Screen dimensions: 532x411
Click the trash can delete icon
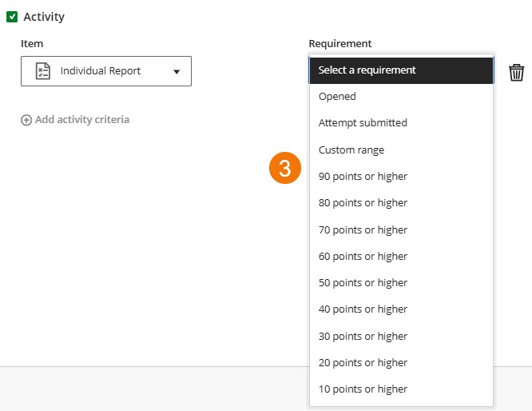click(x=517, y=73)
